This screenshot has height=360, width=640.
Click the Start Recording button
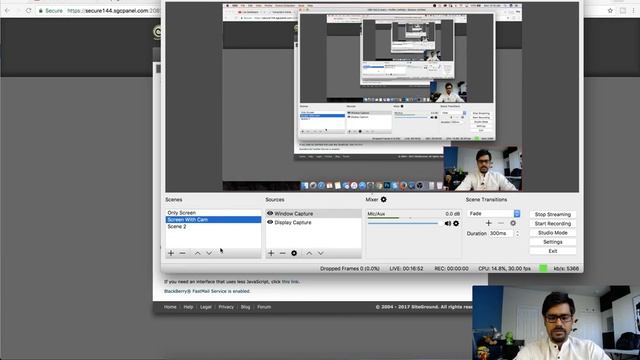pyautogui.click(x=553, y=224)
